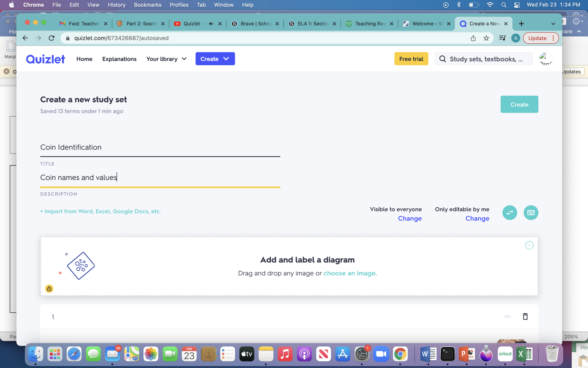Reload the Quizlet page
The height and width of the screenshot is (368, 588).
tap(52, 38)
